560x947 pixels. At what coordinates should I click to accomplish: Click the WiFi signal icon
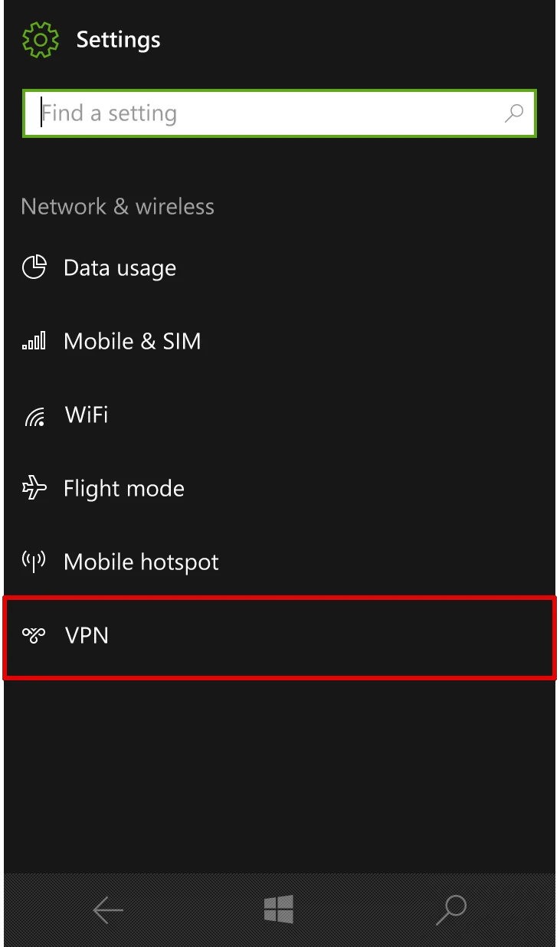[34, 415]
